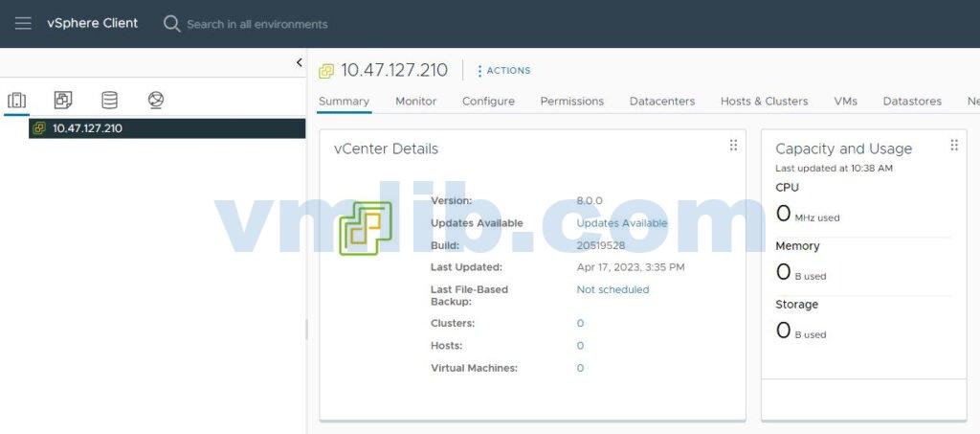
Task: Click the vCenter icon beside the page title
Action: click(x=326, y=71)
